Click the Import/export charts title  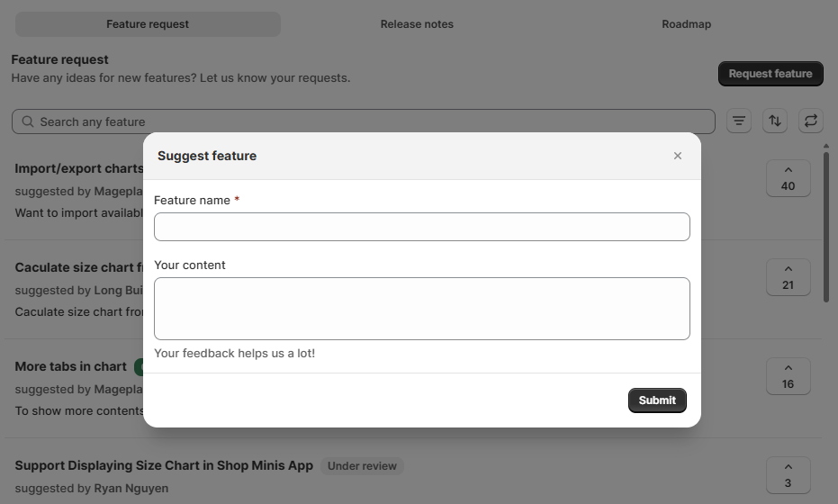click(79, 168)
